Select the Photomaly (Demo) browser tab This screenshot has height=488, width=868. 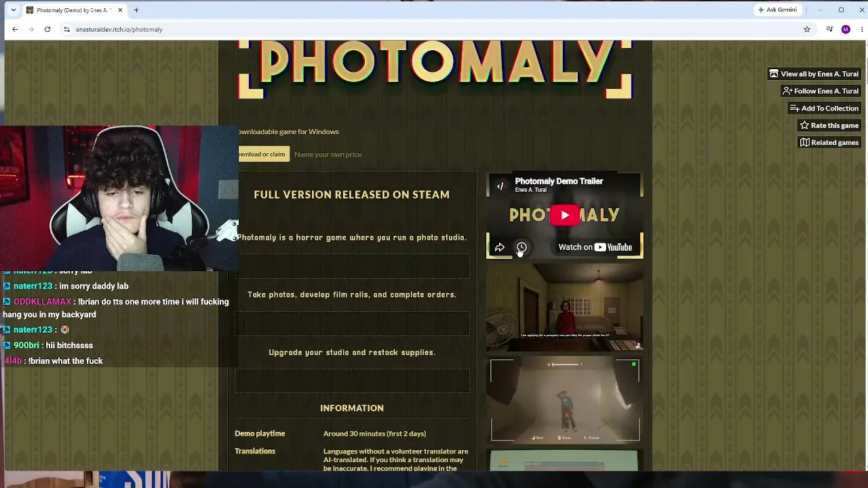coord(75,10)
